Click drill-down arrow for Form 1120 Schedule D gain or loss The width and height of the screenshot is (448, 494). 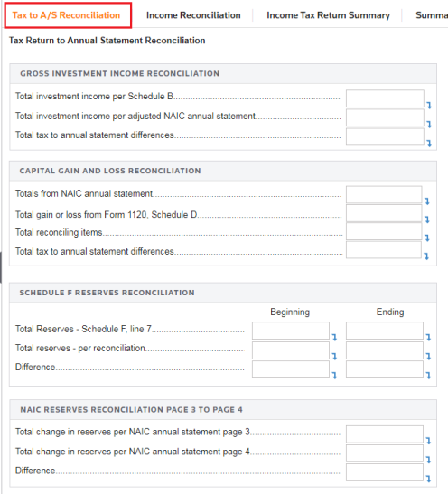(x=427, y=219)
